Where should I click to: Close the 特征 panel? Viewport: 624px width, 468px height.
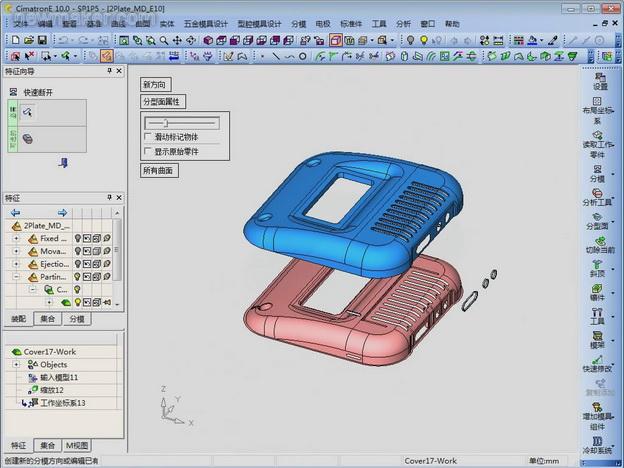(x=119, y=197)
